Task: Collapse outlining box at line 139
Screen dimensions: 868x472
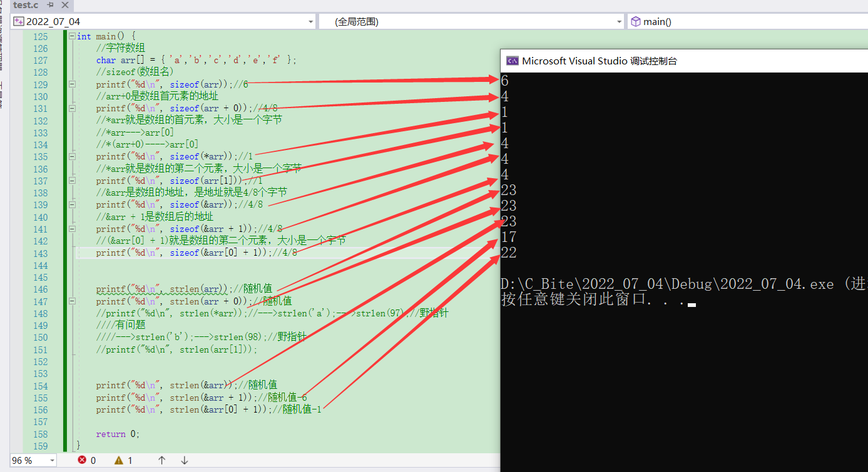Action: click(72, 205)
